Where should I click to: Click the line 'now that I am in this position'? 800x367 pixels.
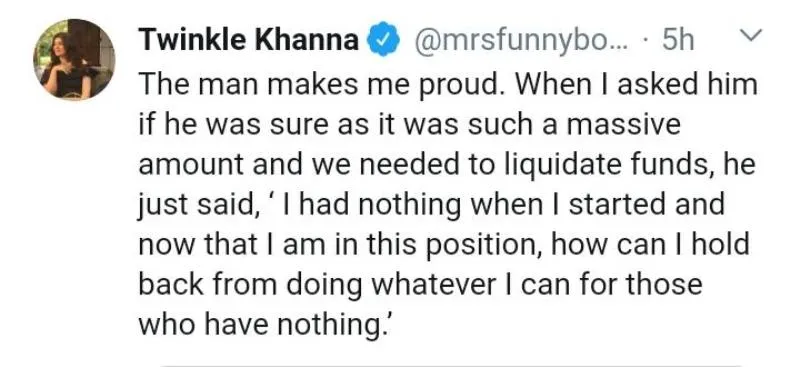click(444, 245)
